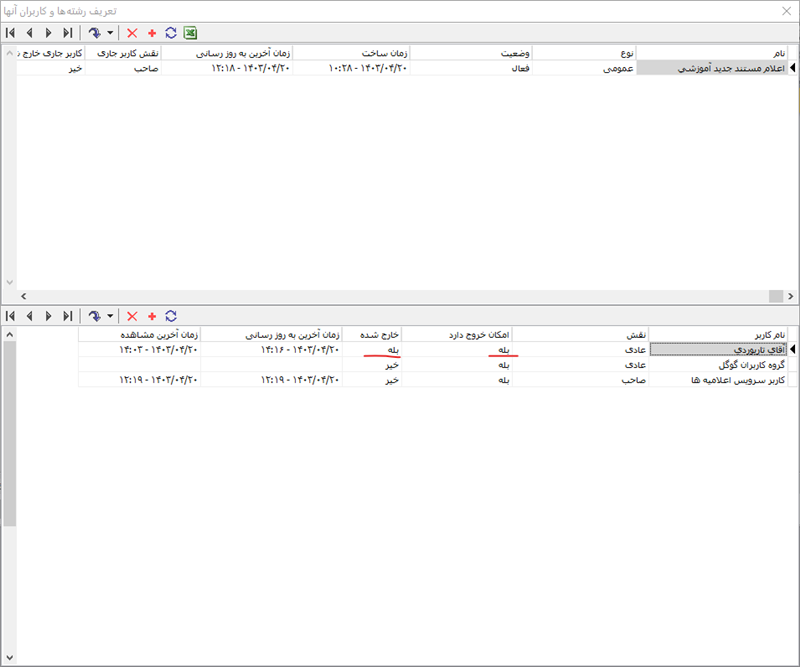Go to first record in top toolbar
The image size is (800, 667).
pyautogui.click(x=10, y=33)
